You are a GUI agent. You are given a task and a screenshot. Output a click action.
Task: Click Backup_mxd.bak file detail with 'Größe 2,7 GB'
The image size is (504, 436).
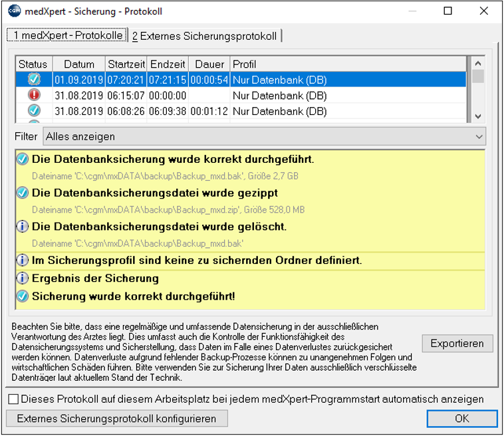pos(165,176)
